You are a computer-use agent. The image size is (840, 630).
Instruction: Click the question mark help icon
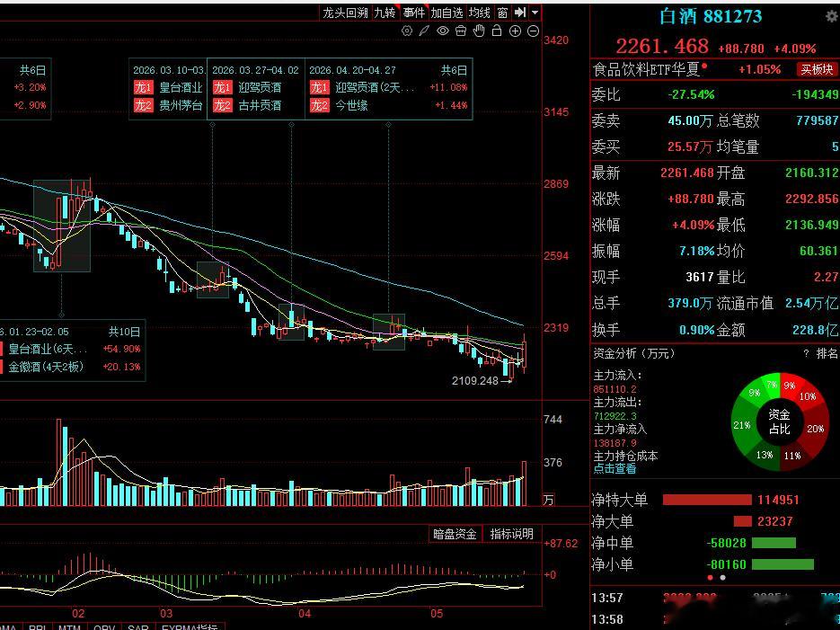coord(806,353)
